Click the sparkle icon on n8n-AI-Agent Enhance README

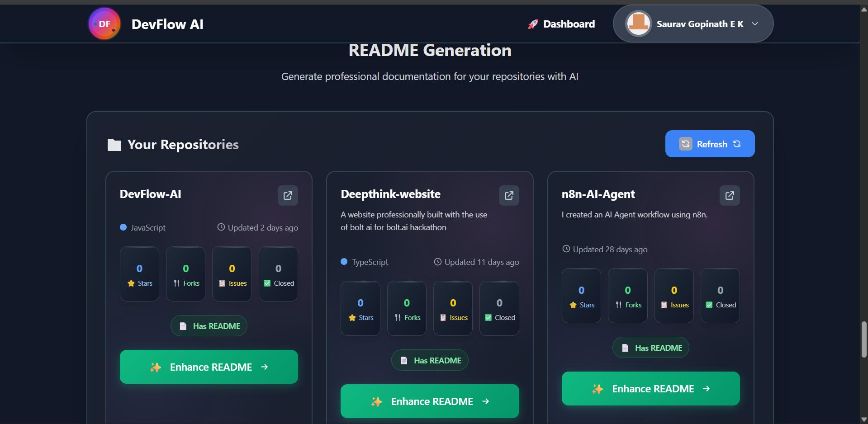pyautogui.click(x=598, y=389)
